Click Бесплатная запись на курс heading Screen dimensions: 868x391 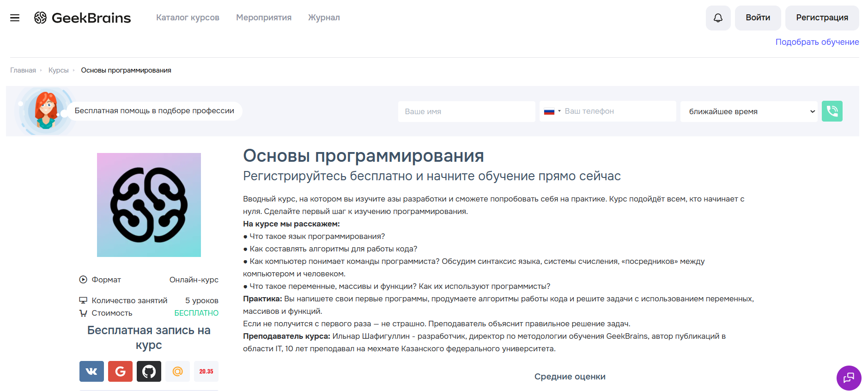[149, 337]
